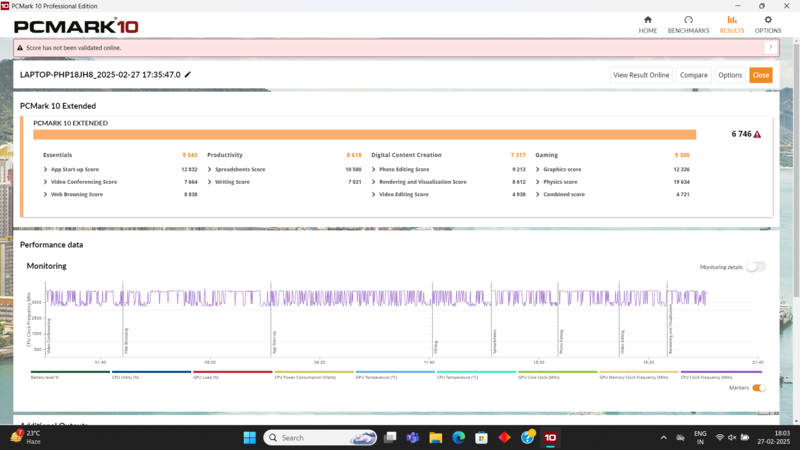Launch Microsoft Teams from taskbar
This screenshot has height=450, width=800.
(x=412, y=437)
